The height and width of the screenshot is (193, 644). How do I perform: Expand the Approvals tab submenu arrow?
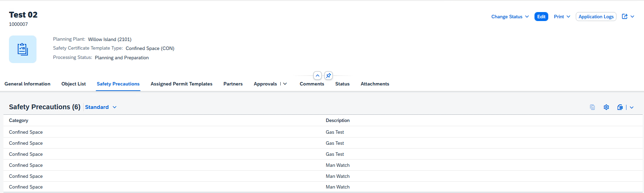tap(285, 84)
